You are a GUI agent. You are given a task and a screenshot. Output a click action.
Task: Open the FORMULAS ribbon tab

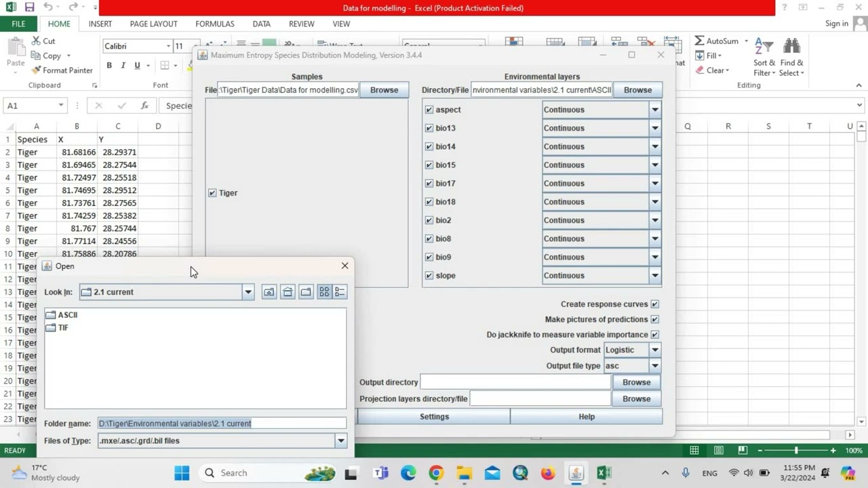(x=215, y=24)
